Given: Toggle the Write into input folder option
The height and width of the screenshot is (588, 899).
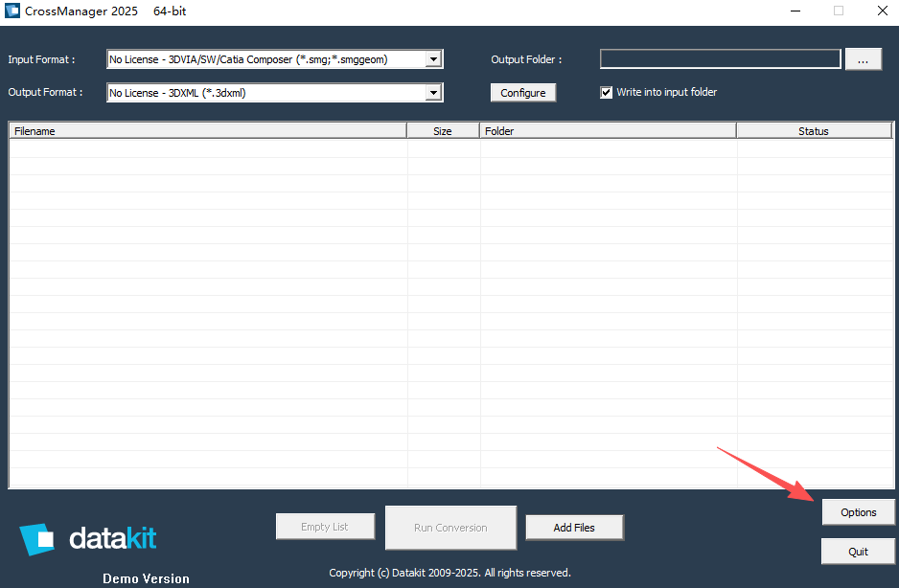Looking at the screenshot, I should click(607, 92).
